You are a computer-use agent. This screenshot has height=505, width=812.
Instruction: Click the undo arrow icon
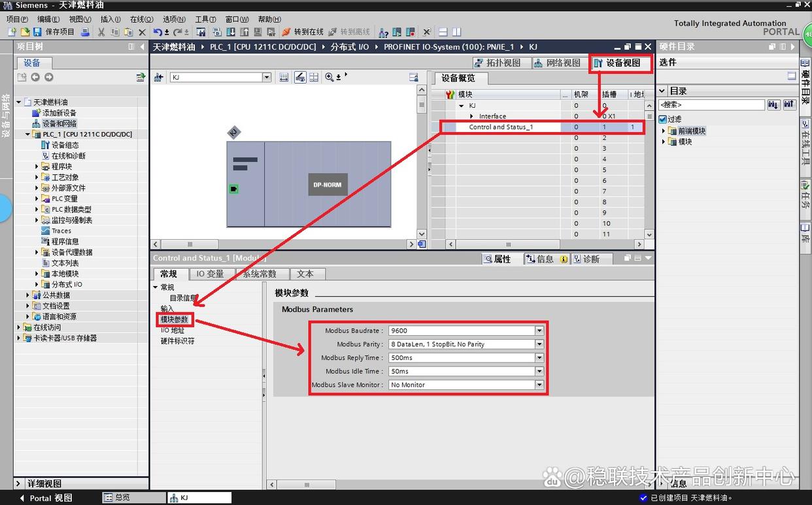pos(158,31)
